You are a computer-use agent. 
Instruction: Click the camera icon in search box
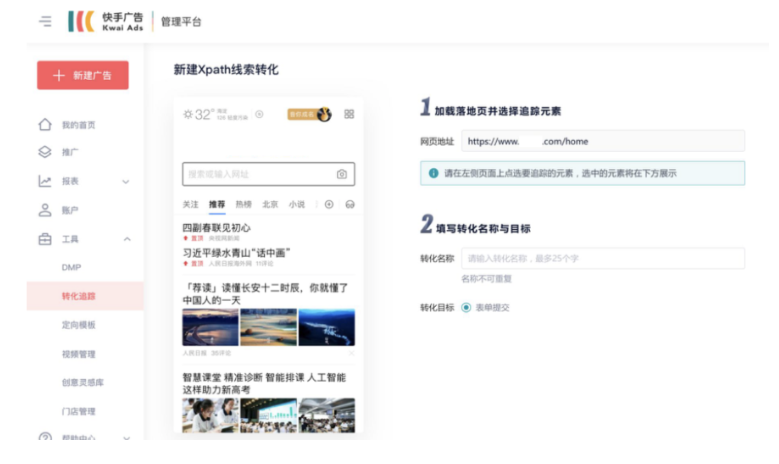click(x=341, y=174)
